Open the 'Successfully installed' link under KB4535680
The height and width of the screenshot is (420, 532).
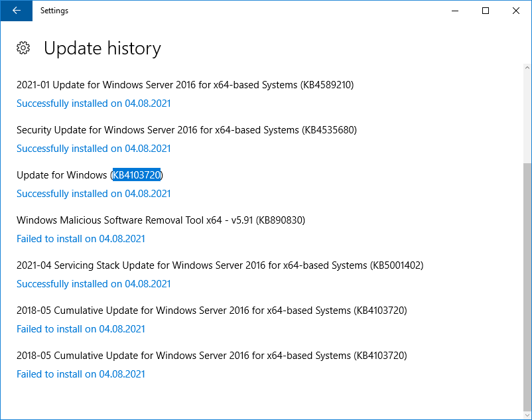click(94, 149)
